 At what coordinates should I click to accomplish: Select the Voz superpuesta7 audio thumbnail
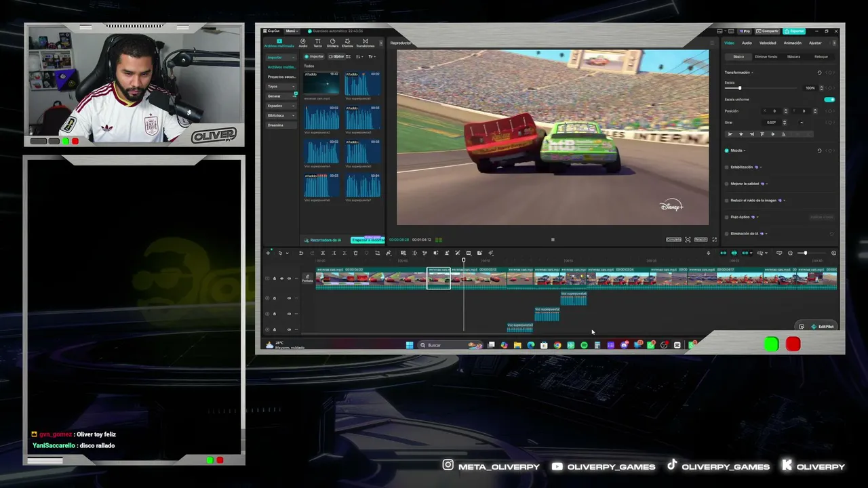click(363, 186)
